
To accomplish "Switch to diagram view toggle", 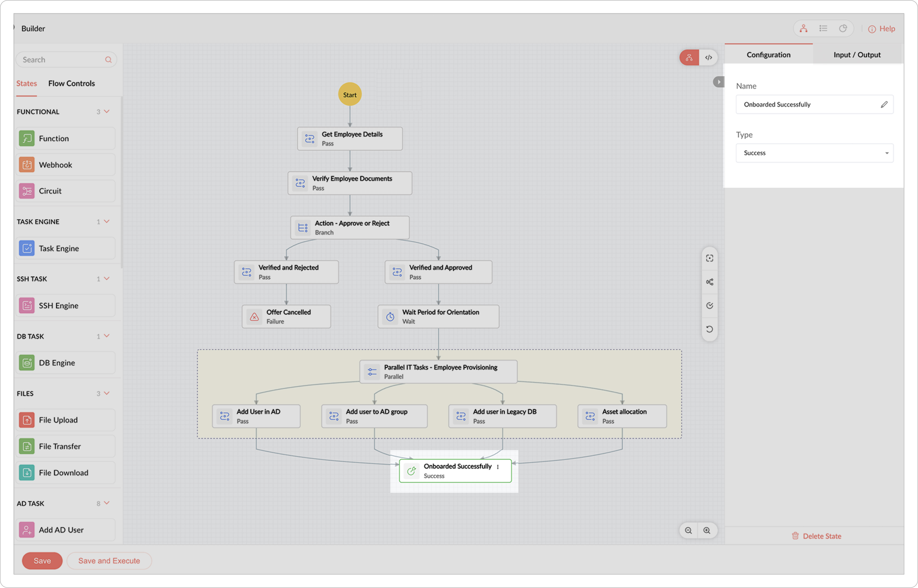I will coord(689,58).
